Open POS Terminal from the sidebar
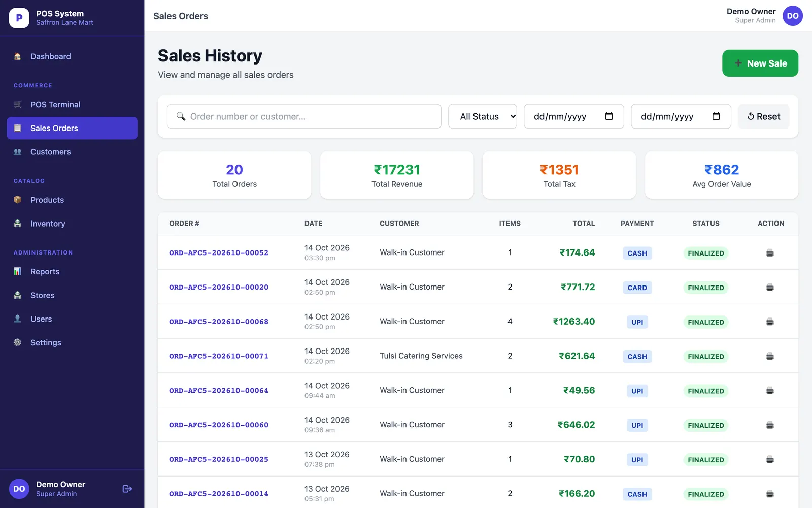This screenshot has height=508, width=812. [72, 104]
